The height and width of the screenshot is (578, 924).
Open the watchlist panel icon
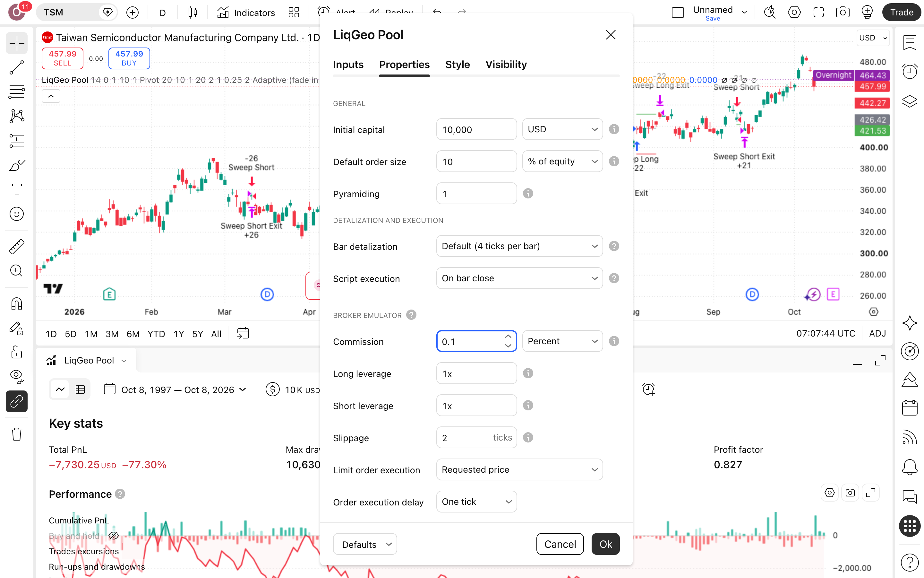(910, 42)
